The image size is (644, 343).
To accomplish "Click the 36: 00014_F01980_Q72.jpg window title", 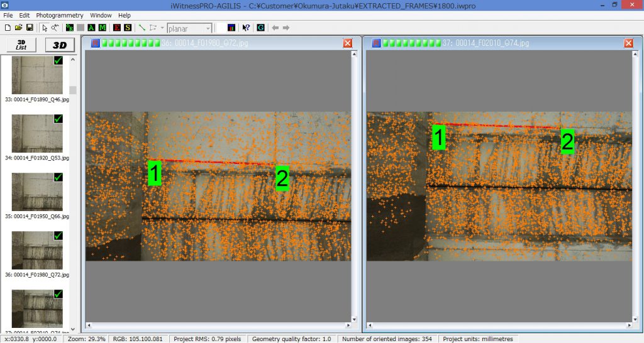I will click(204, 43).
